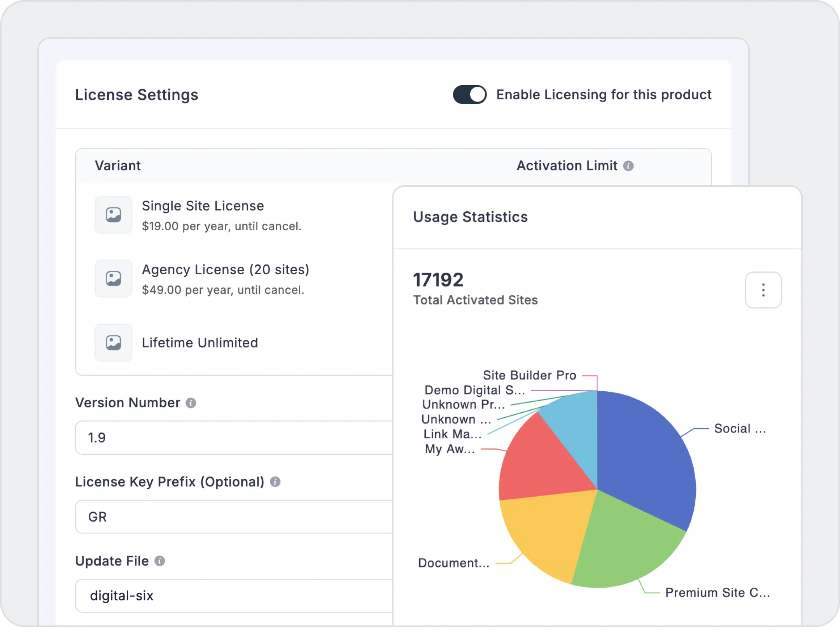Click the Lifetime Unlimited variant name
Image resolution: width=840 pixels, height=627 pixels.
[x=199, y=343]
